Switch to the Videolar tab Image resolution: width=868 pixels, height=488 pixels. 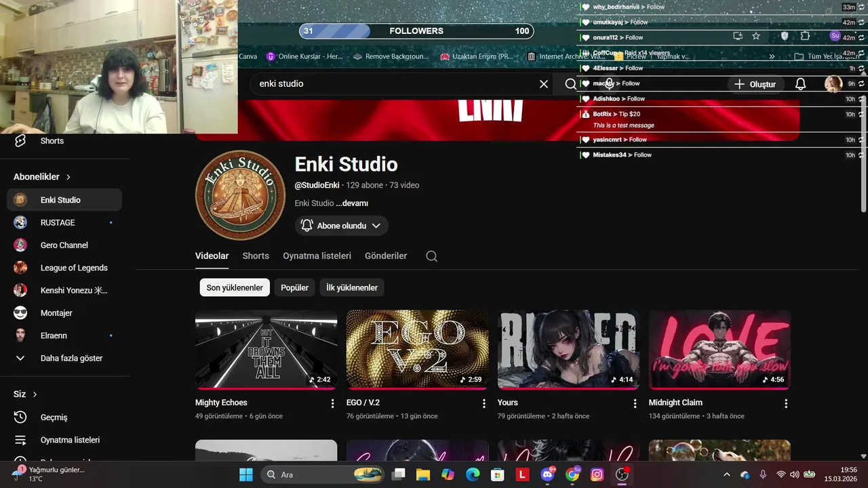[x=212, y=256]
